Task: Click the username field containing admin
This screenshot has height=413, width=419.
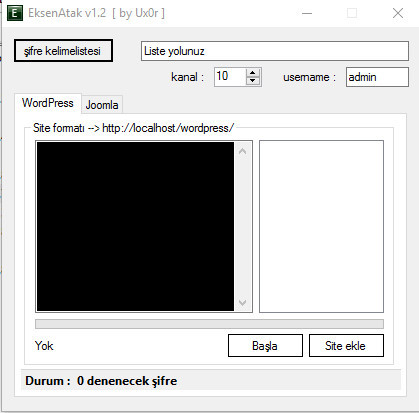Action: coord(377,77)
